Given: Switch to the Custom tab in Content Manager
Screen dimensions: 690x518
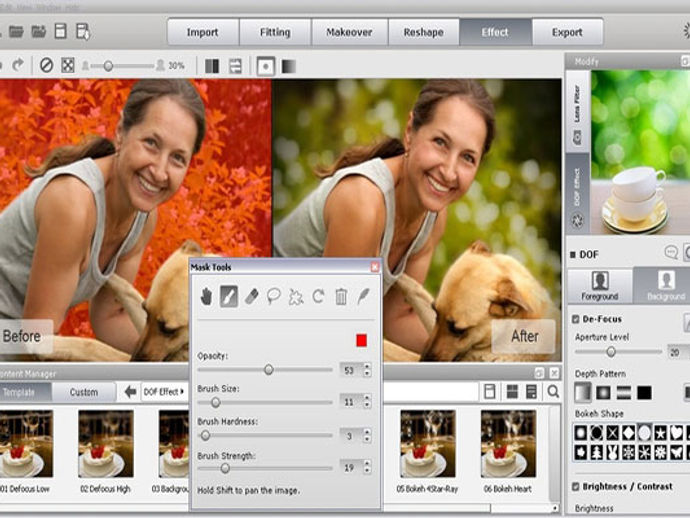Looking at the screenshot, I should click(x=84, y=392).
